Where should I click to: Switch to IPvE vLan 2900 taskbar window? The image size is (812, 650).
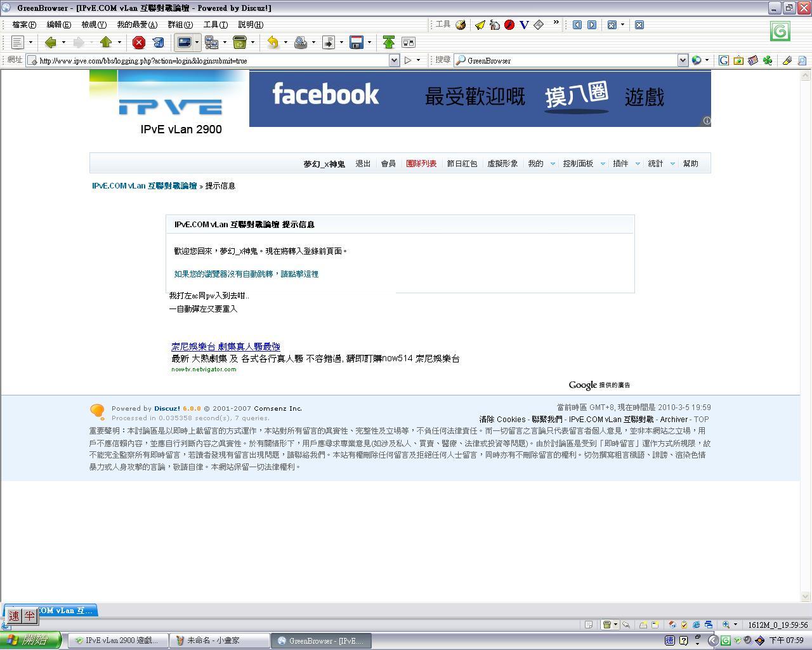click(118, 640)
